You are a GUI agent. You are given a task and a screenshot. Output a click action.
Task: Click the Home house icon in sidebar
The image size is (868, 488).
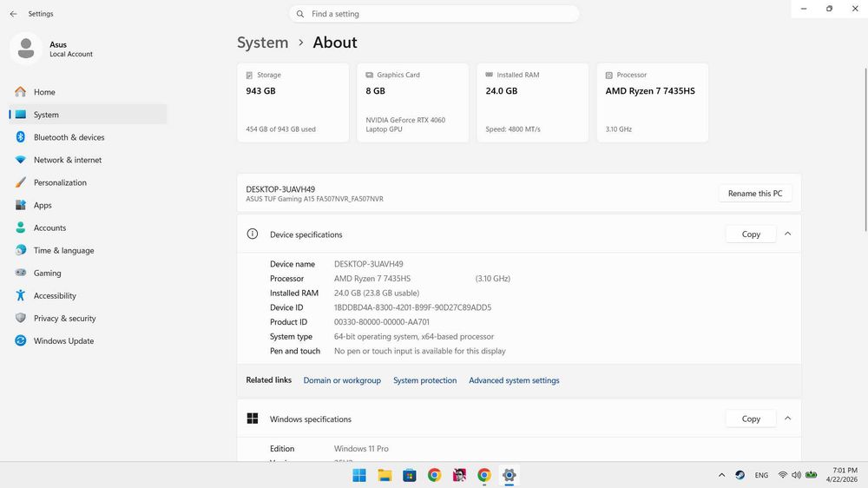[21, 92]
